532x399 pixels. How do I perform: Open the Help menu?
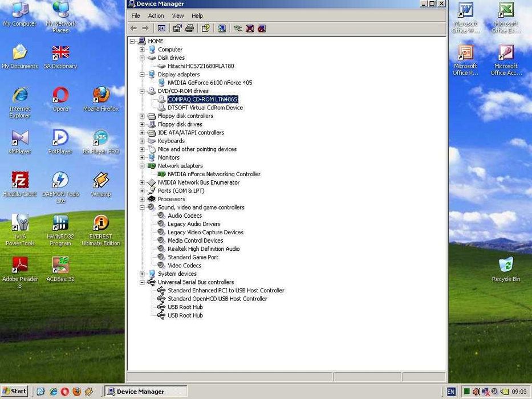point(197,15)
